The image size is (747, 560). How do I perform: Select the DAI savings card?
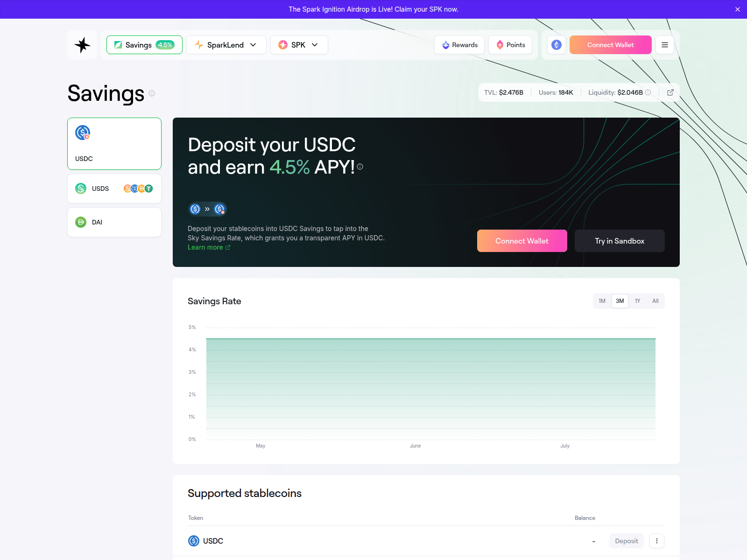pos(114,222)
